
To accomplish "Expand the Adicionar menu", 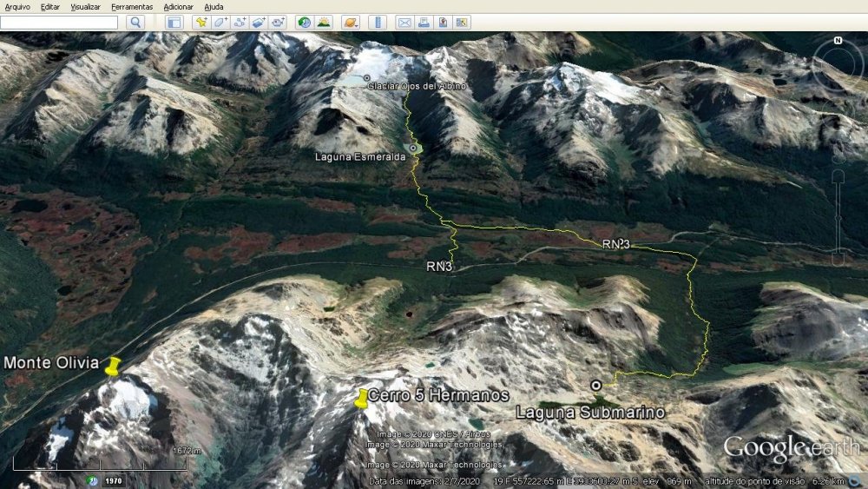I will [178, 7].
